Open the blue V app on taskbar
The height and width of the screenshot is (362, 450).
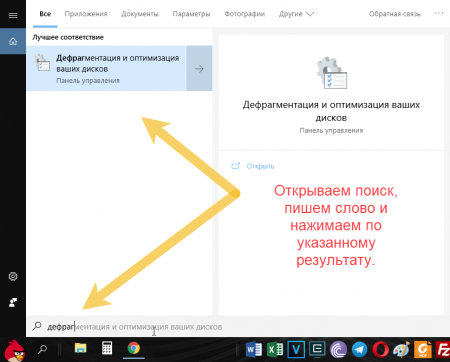tap(296, 350)
